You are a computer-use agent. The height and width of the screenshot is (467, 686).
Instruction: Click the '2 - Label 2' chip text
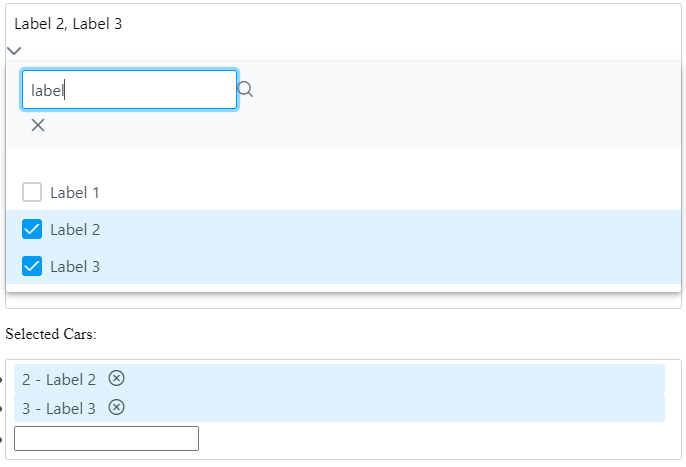tap(59, 379)
